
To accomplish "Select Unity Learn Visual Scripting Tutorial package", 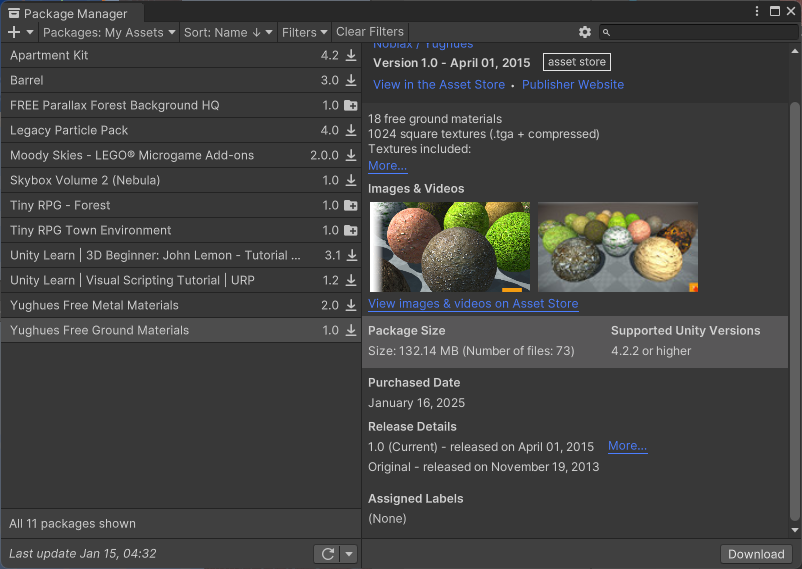I will pyautogui.click(x=181, y=280).
